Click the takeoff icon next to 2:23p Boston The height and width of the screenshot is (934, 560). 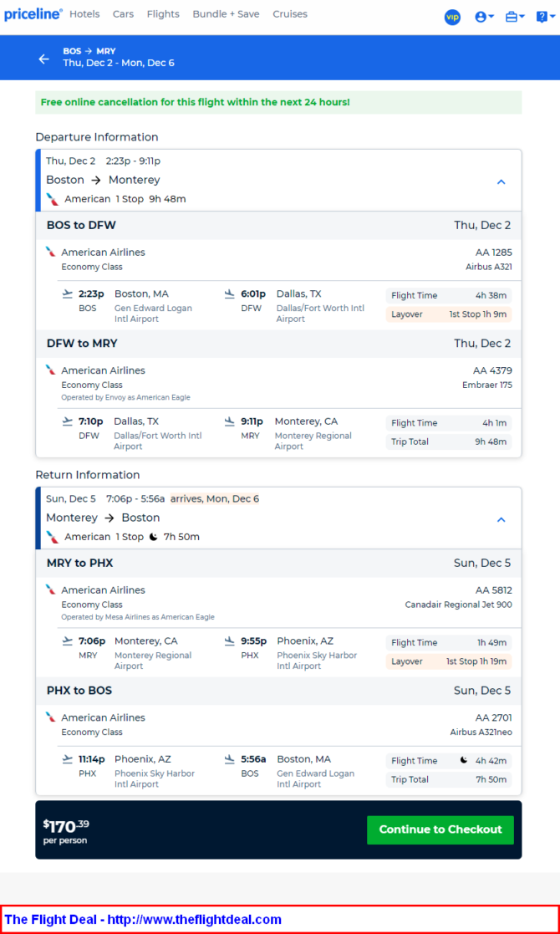68,293
